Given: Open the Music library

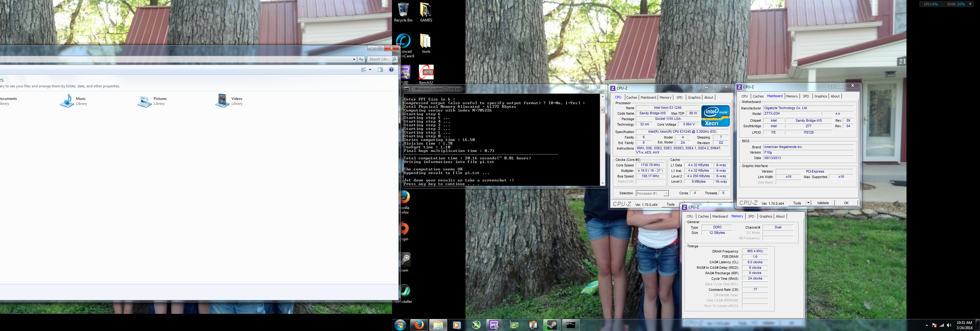Looking at the screenshot, I should (74, 101).
